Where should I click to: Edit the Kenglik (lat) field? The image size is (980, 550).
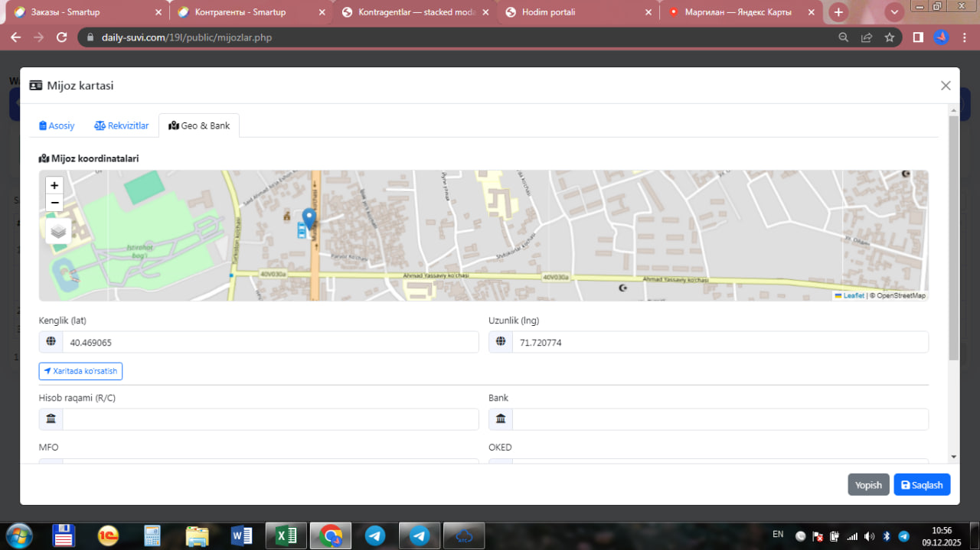(x=269, y=343)
